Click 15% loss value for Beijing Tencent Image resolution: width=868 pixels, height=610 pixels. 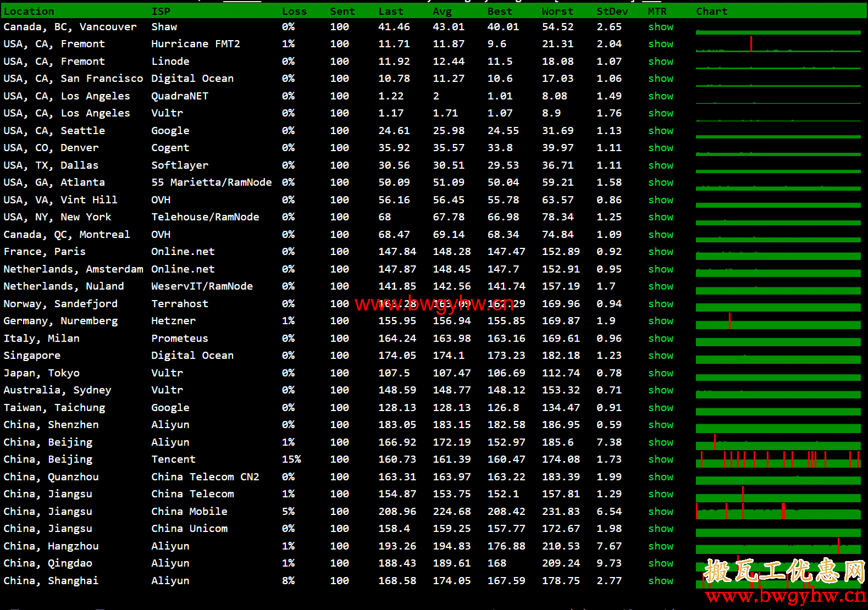[291, 459]
